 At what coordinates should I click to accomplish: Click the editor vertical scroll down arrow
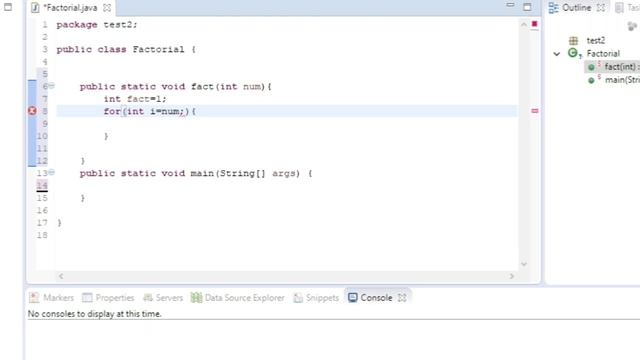pyautogui.click(x=524, y=264)
